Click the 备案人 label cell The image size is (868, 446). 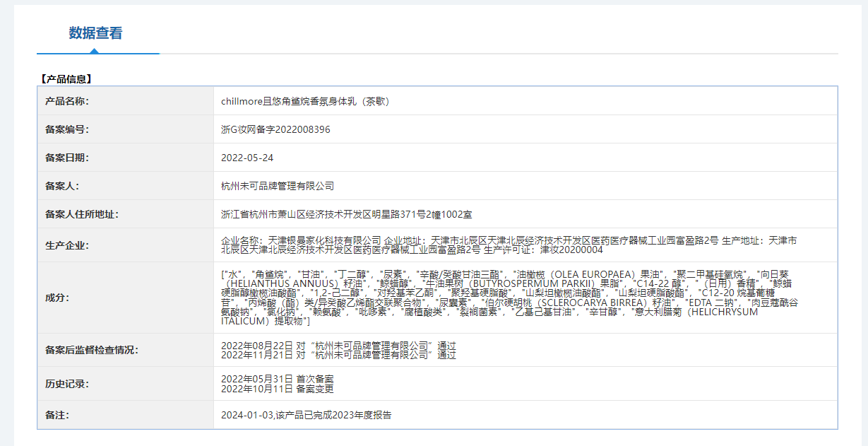click(126, 186)
